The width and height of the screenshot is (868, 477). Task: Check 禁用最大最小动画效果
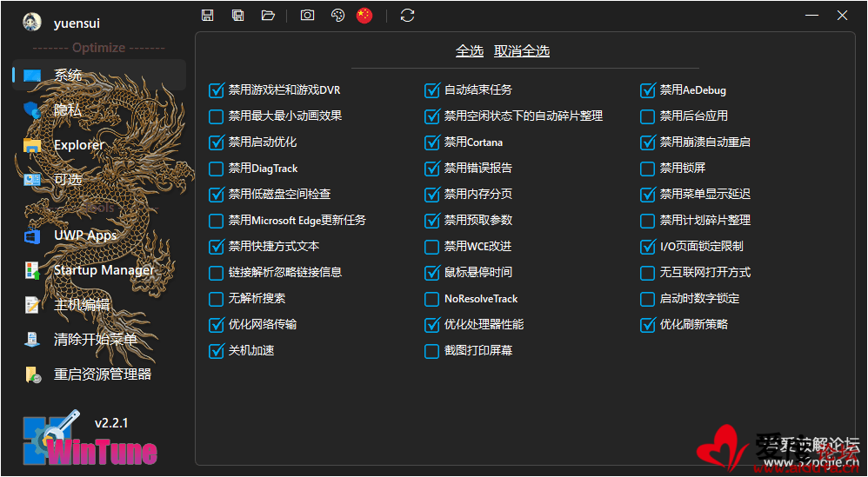pyautogui.click(x=216, y=116)
